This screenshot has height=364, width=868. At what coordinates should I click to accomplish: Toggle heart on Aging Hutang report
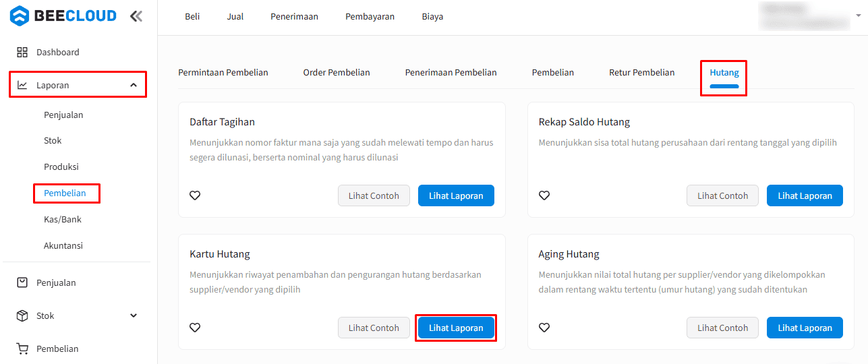click(544, 328)
